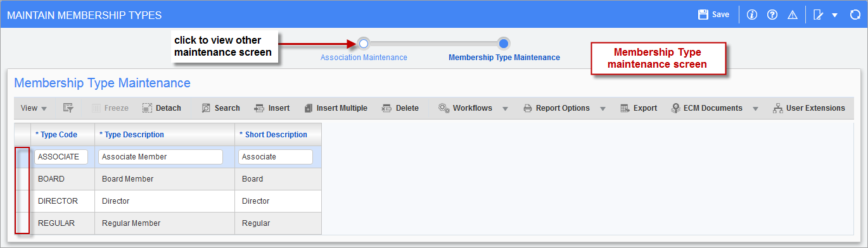Click the Save disk icon
The width and height of the screenshot is (868, 248).
click(x=703, y=15)
